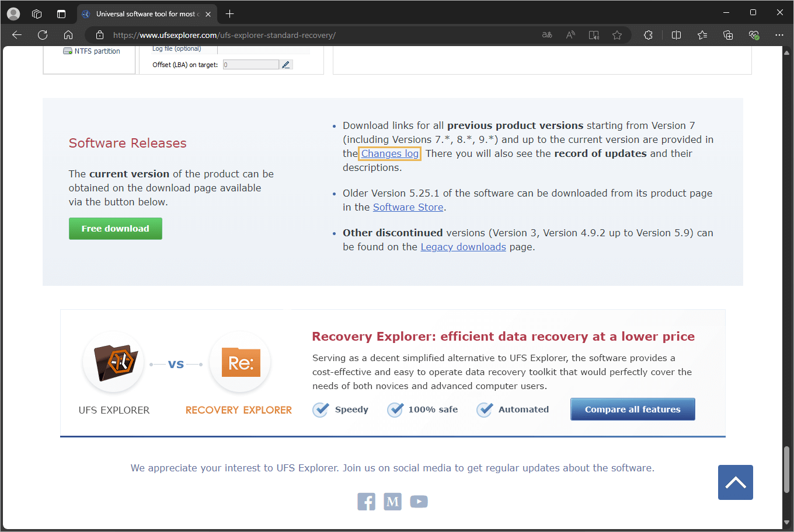The height and width of the screenshot is (532, 794).
Task: Open the Medium social icon
Action: coord(393,501)
